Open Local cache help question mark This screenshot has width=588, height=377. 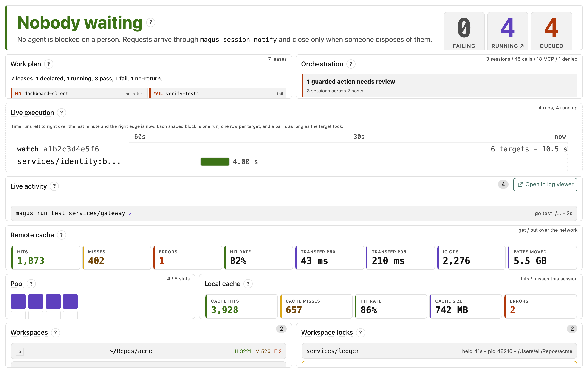(248, 284)
